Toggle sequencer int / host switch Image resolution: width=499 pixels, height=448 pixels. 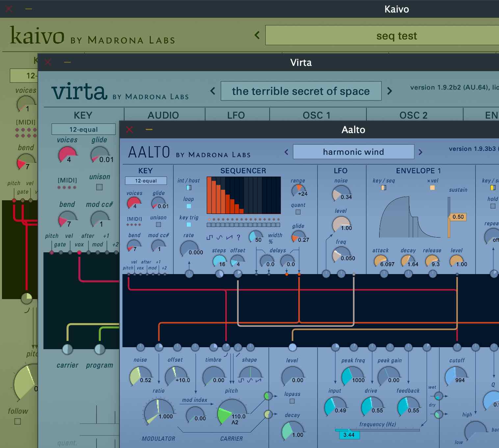(189, 187)
